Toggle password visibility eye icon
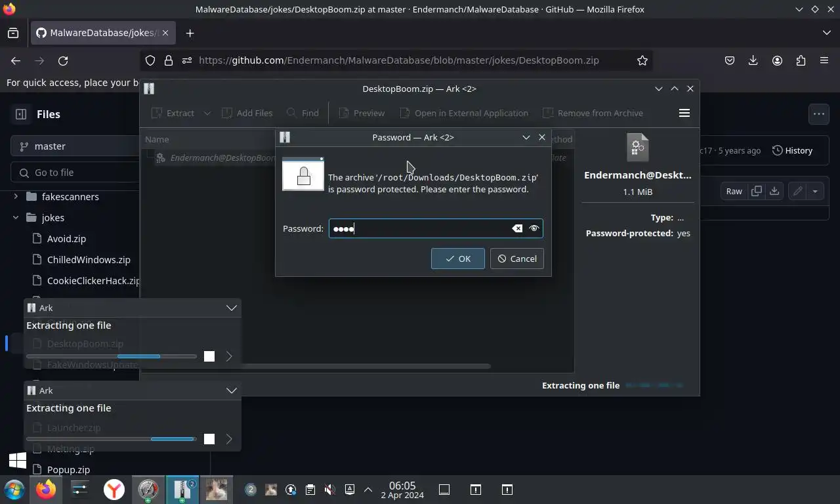This screenshot has height=504, width=840. (534, 228)
